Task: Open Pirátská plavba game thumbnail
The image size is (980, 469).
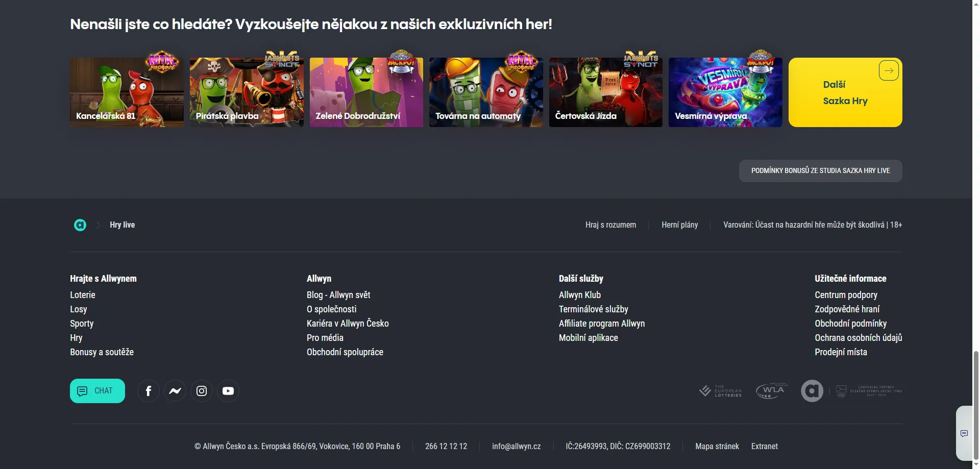Action: [x=247, y=92]
